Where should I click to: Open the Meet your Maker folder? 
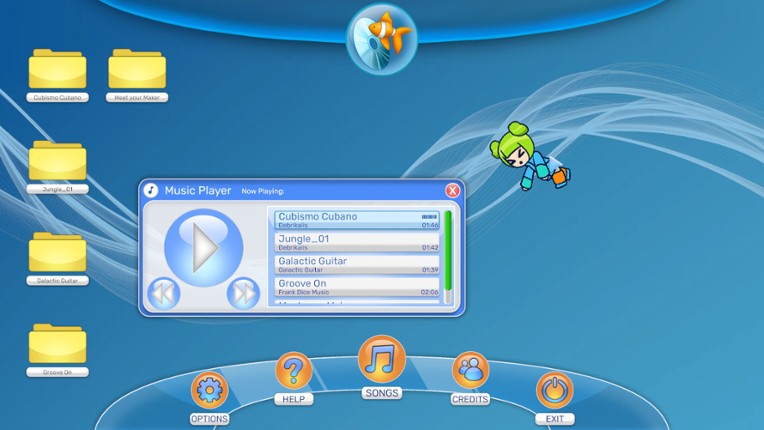pyautogui.click(x=137, y=69)
